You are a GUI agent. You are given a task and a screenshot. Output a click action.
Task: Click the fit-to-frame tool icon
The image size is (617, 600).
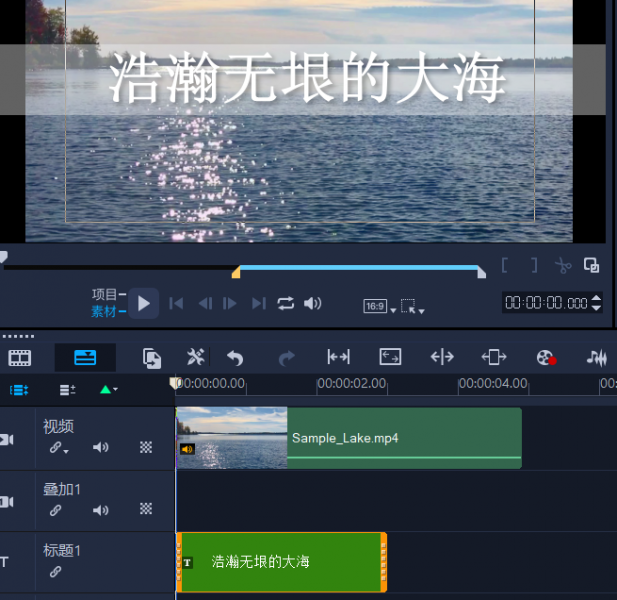pos(390,357)
